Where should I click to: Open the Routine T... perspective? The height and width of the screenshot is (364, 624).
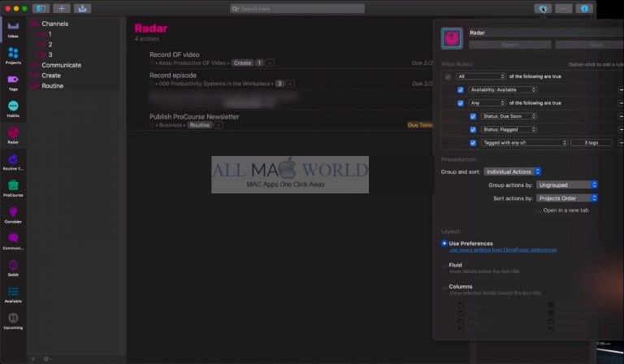click(13, 162)
